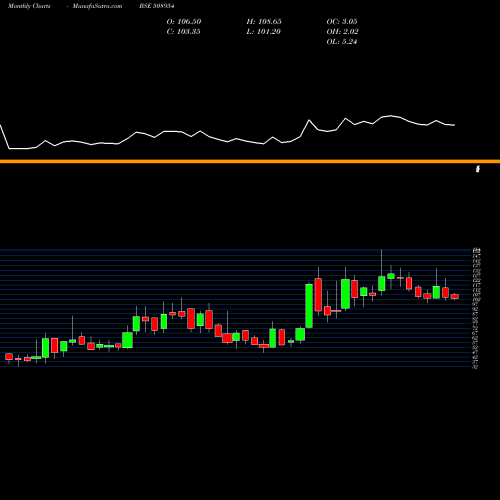Click the last red candle on the right
500x500 pixels.
(455, 297)
